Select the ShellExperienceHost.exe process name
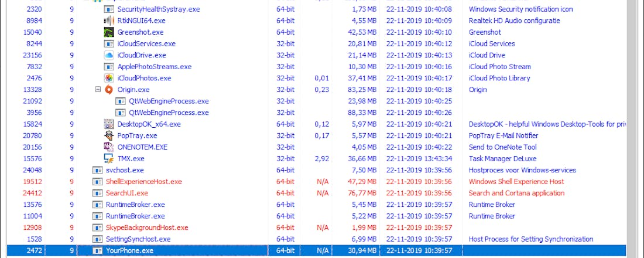Image resolution: width=644 pixels, height=258 pixels. point(144,181)
